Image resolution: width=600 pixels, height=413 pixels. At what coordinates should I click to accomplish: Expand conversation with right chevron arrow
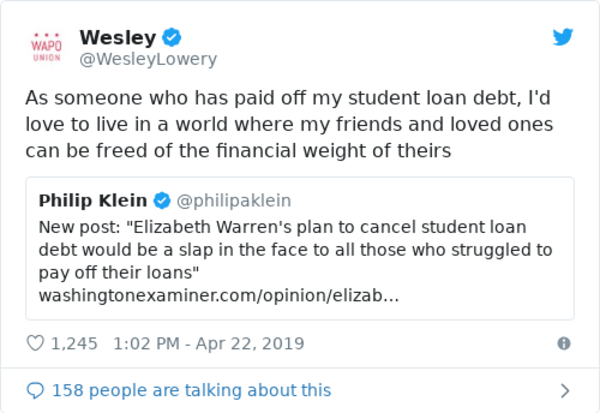point(564,390)
